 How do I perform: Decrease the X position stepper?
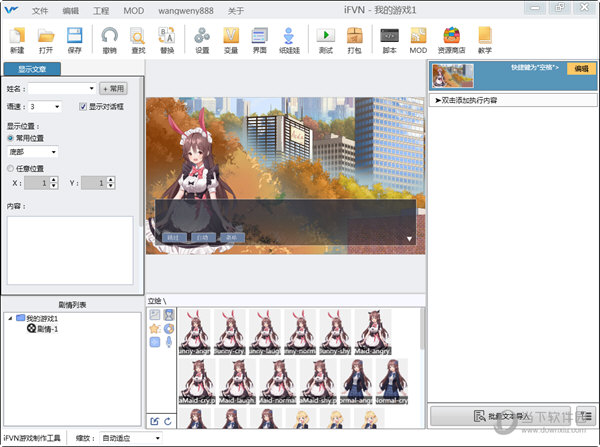click(54, 186)
